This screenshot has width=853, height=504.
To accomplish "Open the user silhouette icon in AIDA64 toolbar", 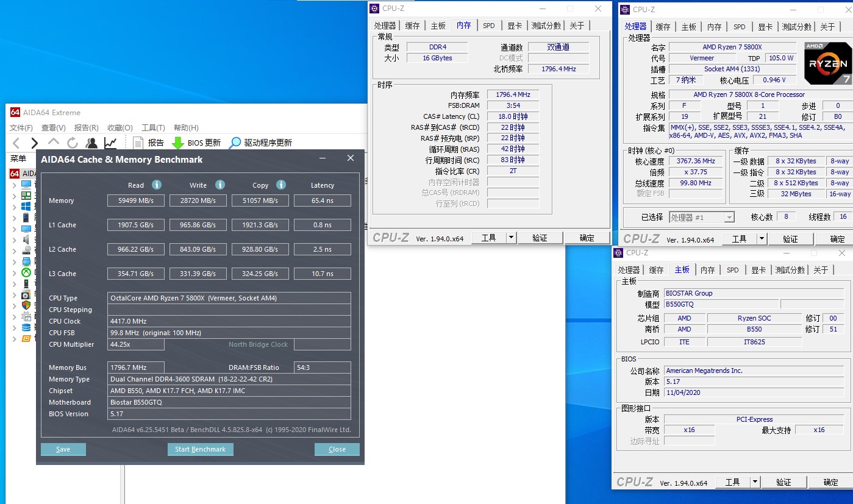I will pos(91,143).
